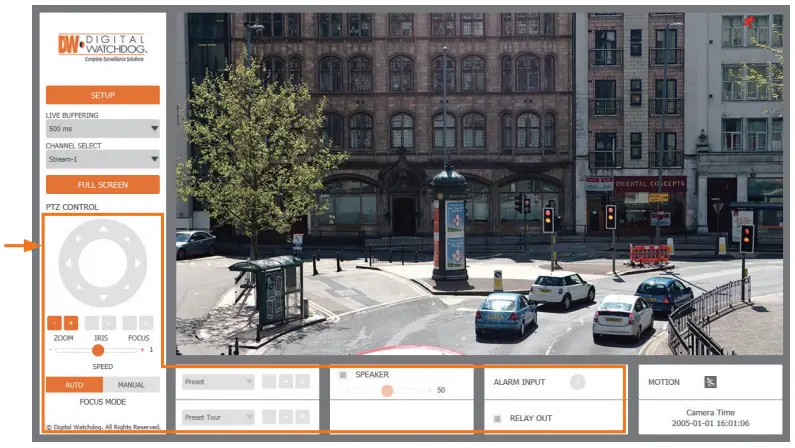Open the LIVE BUFFERING 500 ms dropdown
Screen dimensions: 795x448
click(x=103, y=129)
